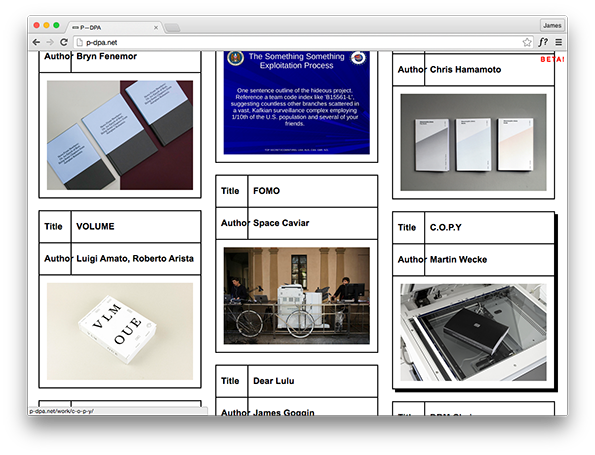Open the Dear Lulu title link
This screenshot has width=595, height=455.
point(274,381)
